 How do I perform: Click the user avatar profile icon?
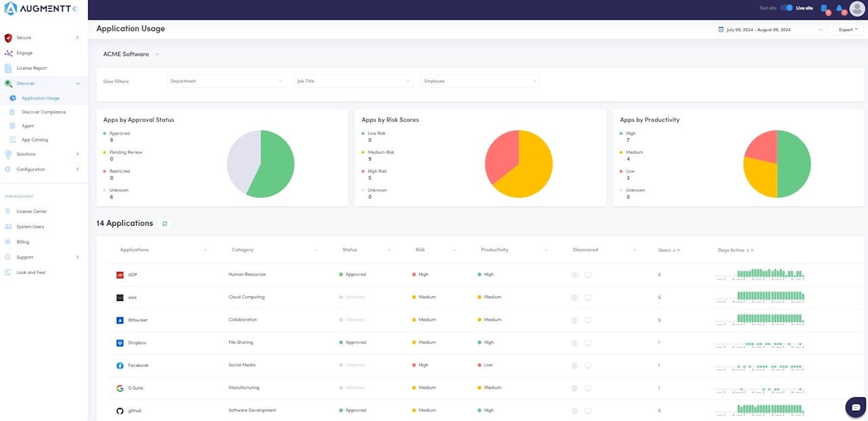coord(856,9)
